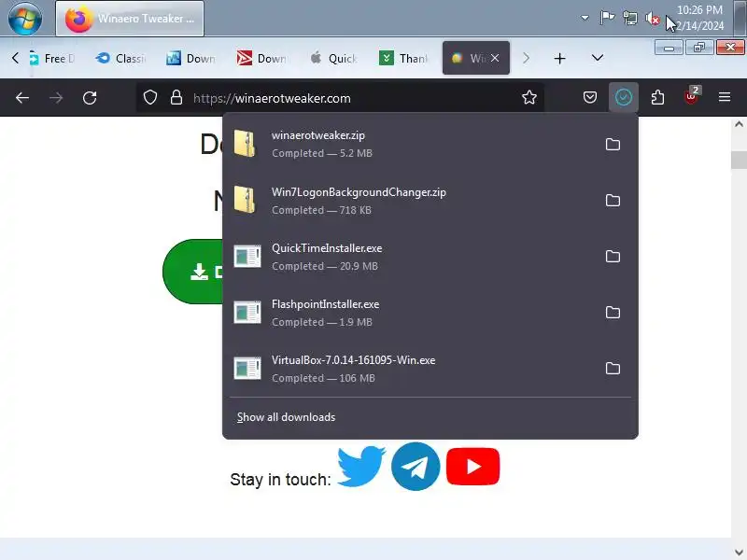Switch to the Down tab with red icon

pyautogui.click(x=261, y=58)
